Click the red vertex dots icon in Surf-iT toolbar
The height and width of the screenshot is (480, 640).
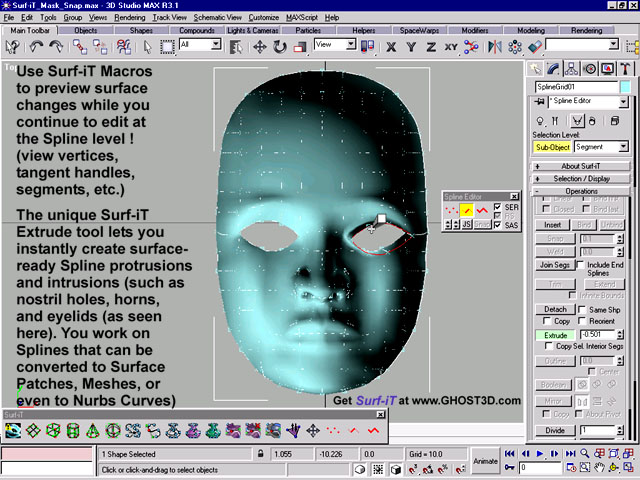tap(333, 430)
